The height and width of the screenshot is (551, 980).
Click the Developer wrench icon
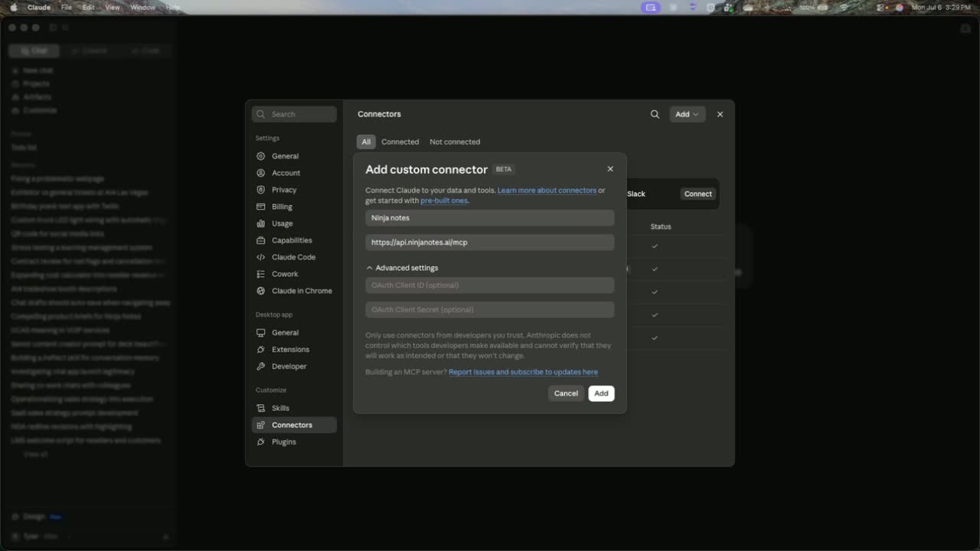(x=261, y=367)
